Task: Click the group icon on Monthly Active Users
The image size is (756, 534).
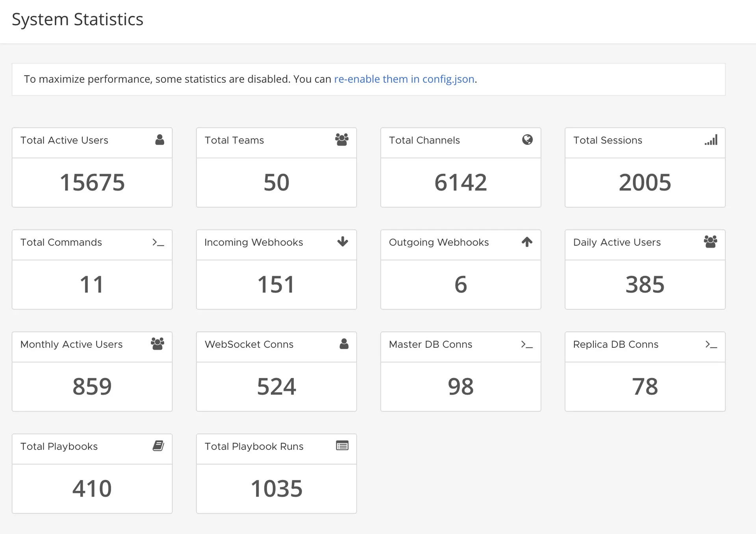Action: click(157, 343)
